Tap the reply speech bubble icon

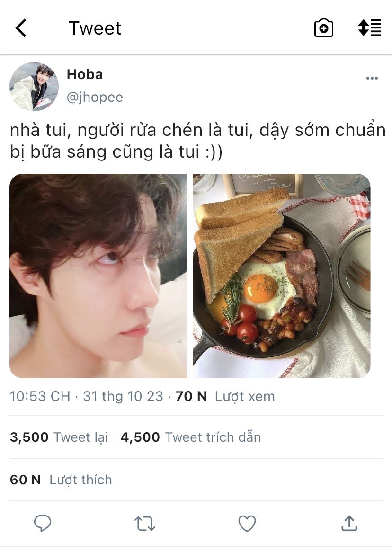pyautogui.click(x=43, y=523)
